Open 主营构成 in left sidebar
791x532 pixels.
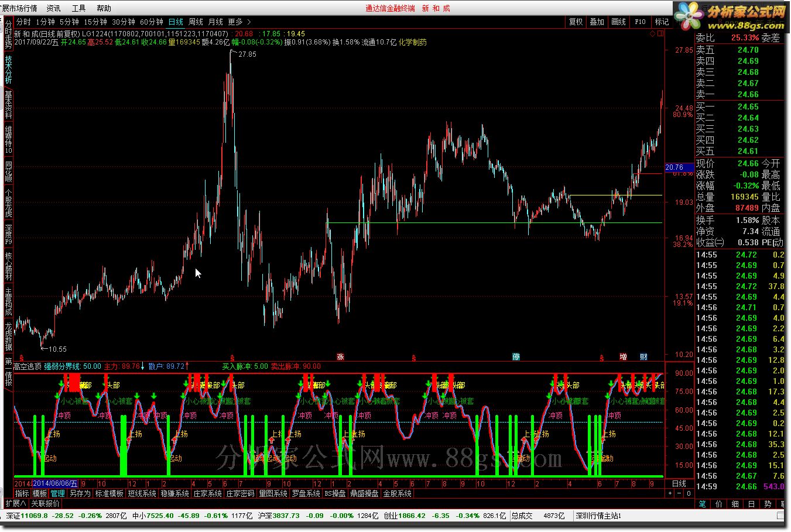tap(8, 301)
